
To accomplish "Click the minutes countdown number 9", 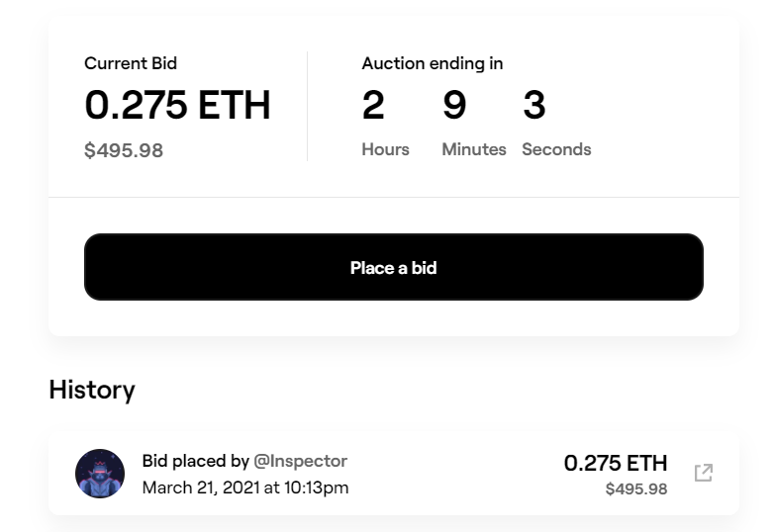I will [x=454, y=105].
